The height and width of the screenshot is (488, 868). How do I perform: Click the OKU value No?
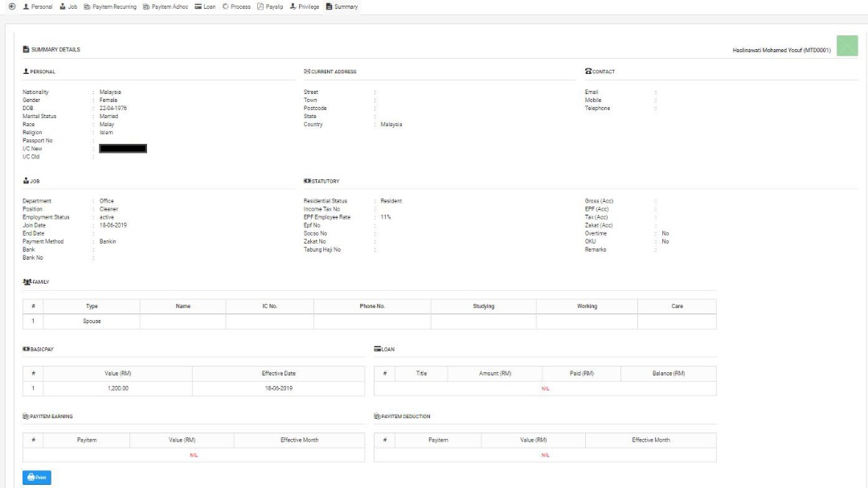pyautogui.click(x=665, y=241)
